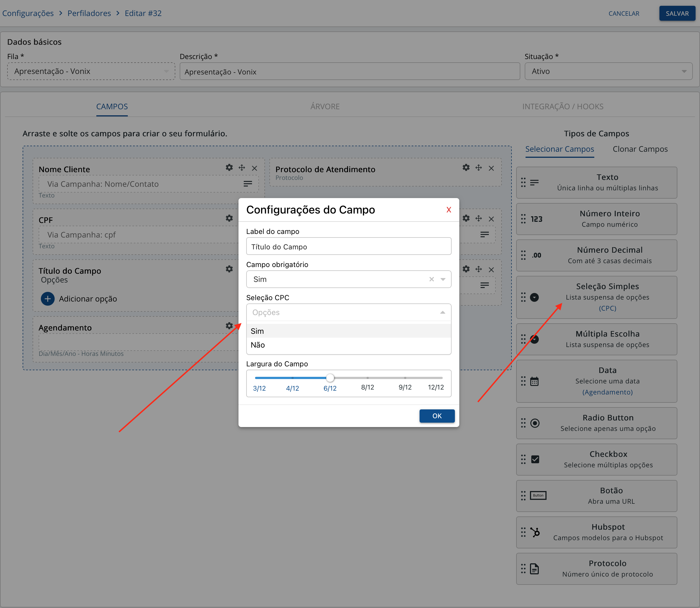
Task: Click the Data calendar icon
Action: (534, 381)
